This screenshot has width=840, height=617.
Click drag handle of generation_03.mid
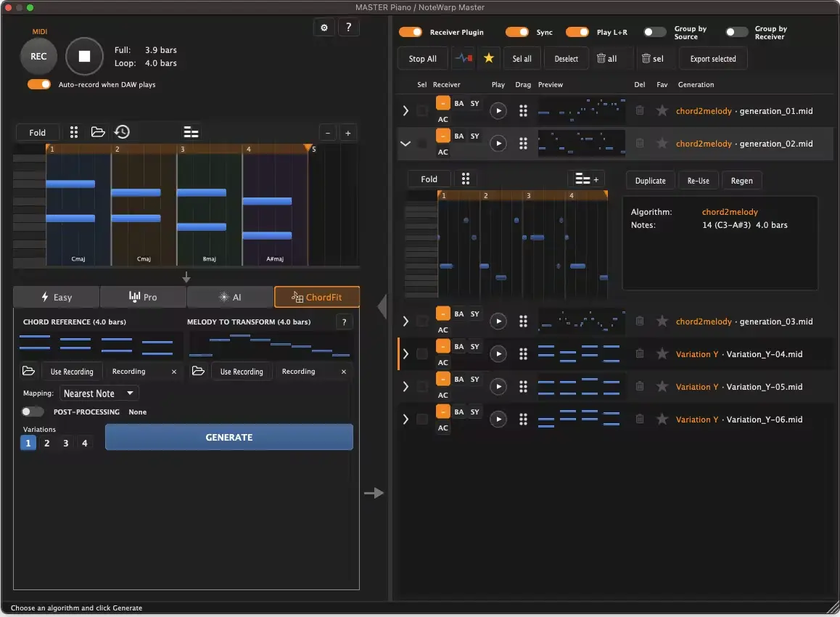[524, 322]
